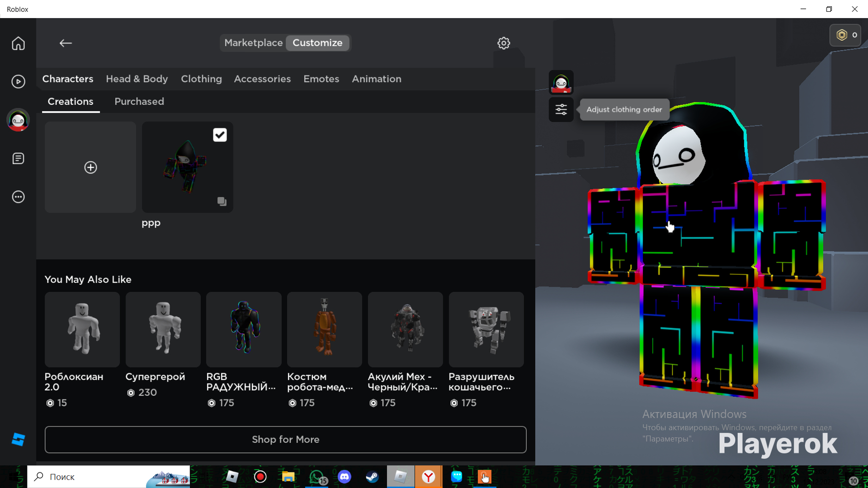
Task: Click the active Roblox taskbar button
Action: click(400, 477)
